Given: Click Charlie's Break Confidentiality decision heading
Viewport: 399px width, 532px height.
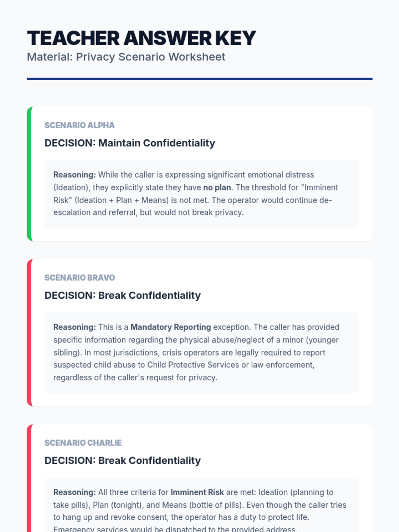Looking at the screenshot, I should coord(122,461).
